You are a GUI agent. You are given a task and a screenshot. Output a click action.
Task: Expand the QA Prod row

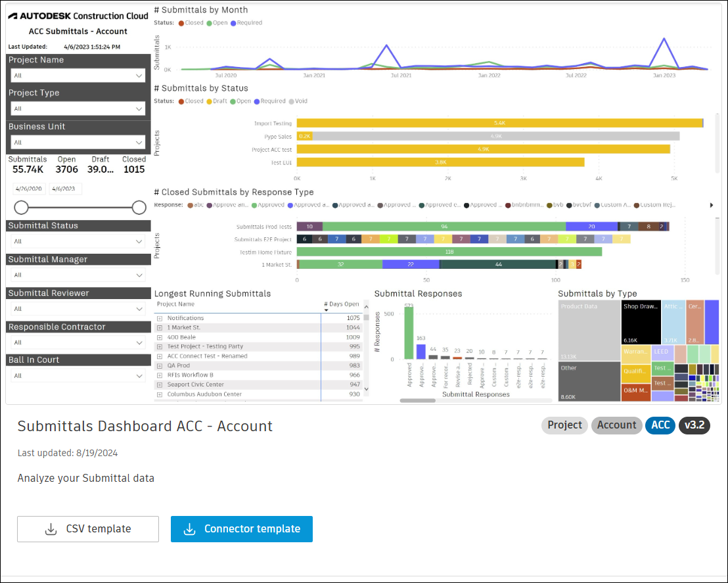pyautogui.click(x=160, y=365)
